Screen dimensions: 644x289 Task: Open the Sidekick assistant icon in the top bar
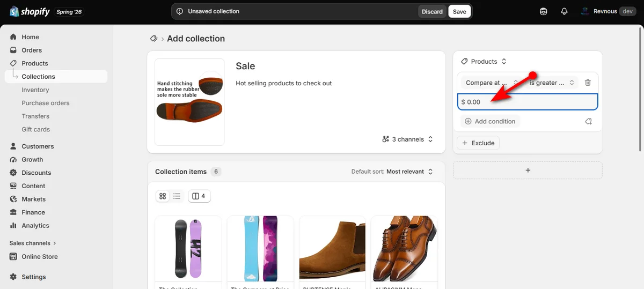544,11
